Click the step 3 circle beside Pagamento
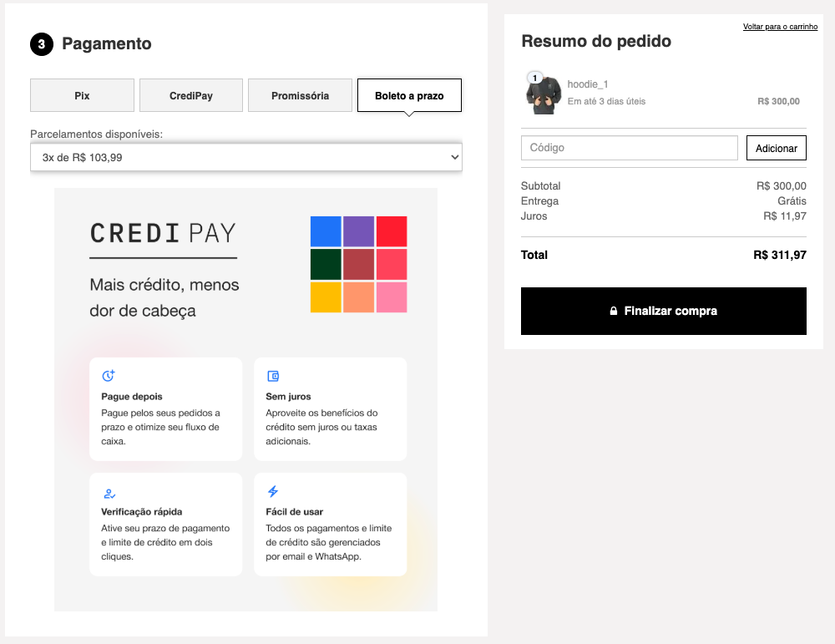This screenshot has height=644, width=835. click(x=42, y=44)
